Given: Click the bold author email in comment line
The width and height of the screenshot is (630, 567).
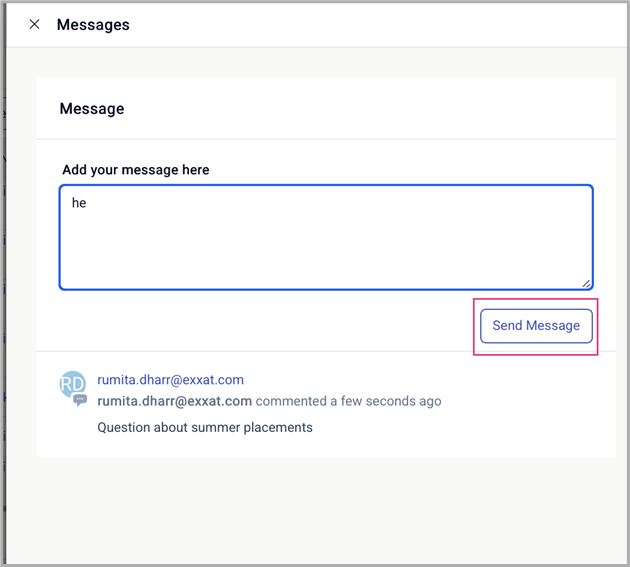Looking at the screenshot, I should [x=174, y=401].
